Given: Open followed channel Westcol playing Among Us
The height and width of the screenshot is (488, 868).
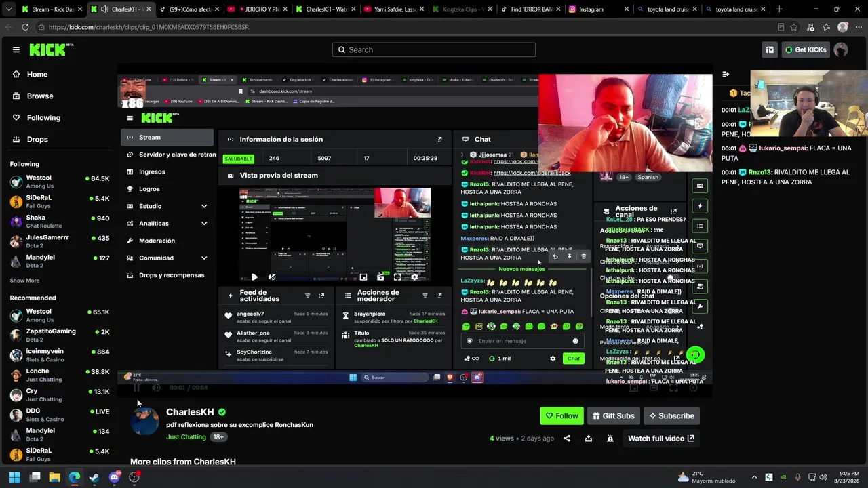Looking at the screenshot, I should coord(59,181).
